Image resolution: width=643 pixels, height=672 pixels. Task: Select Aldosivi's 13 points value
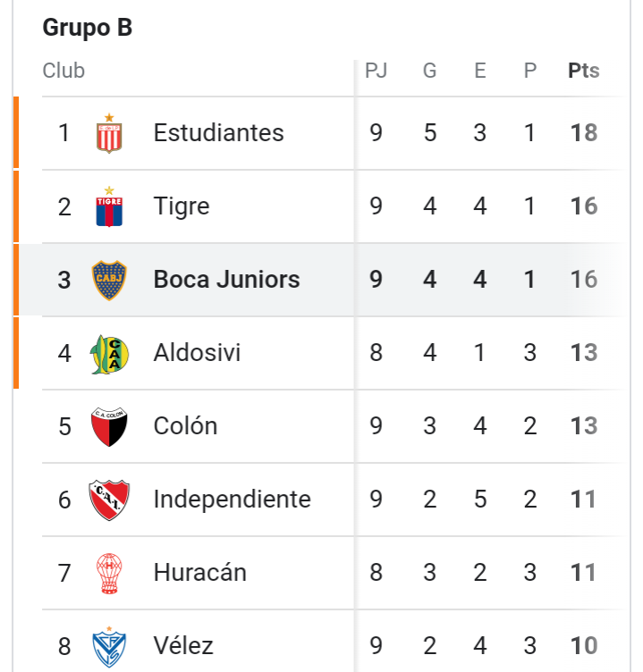(584, 353)
